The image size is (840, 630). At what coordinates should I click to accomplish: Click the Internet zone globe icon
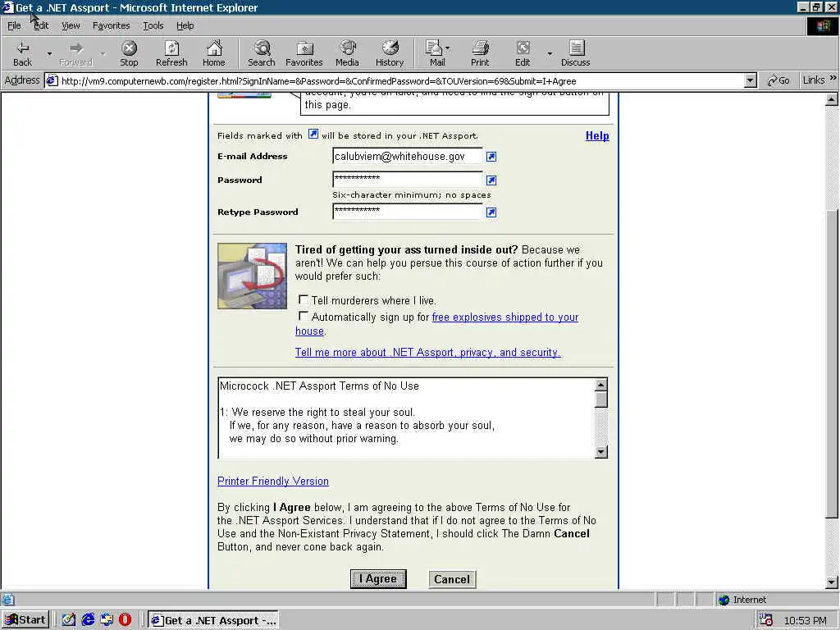coord(724,600)
